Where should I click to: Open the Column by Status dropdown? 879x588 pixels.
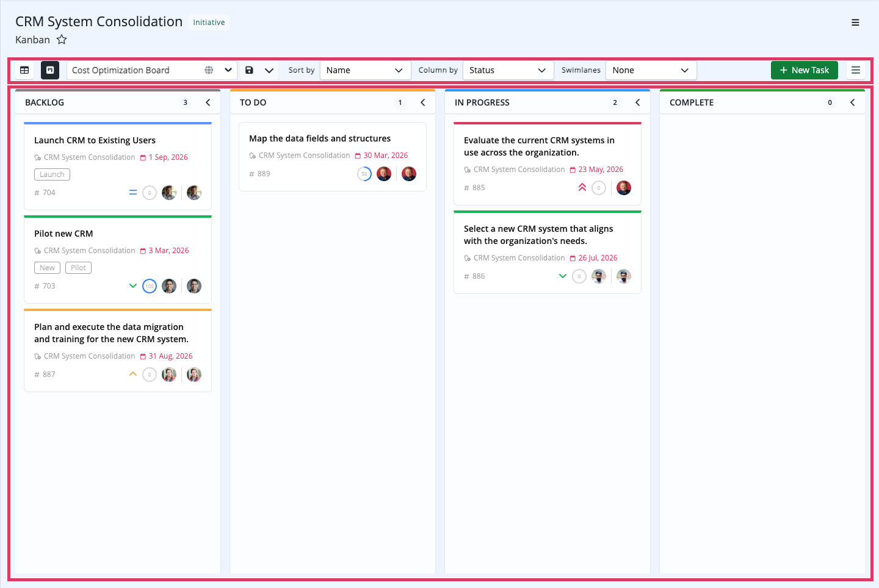tap(508, 70)
